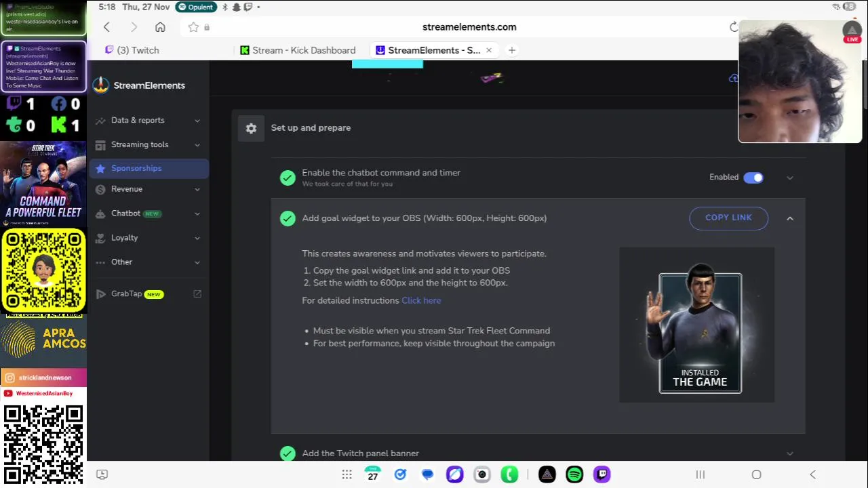The width and height of the screenshot is (868, 488).
Task: Open the Twitch app in taskbar
Action: [601, 474]
